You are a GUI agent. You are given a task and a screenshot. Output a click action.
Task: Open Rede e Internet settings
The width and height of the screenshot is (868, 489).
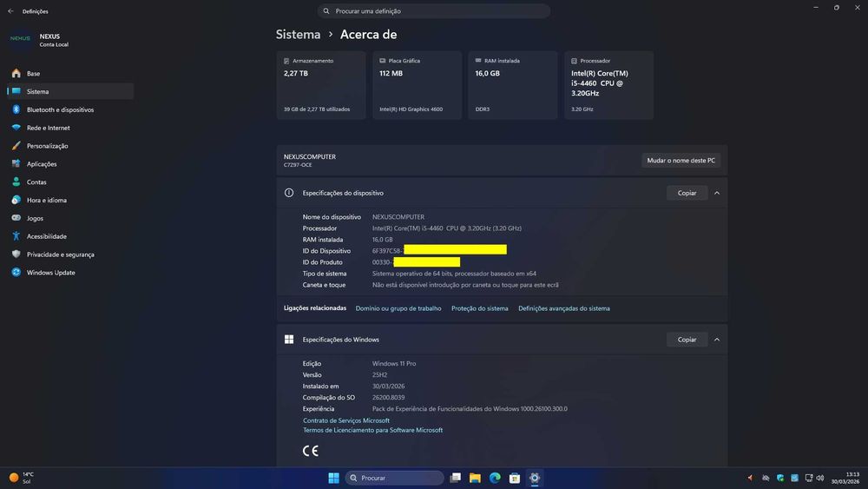click(70, 128)
